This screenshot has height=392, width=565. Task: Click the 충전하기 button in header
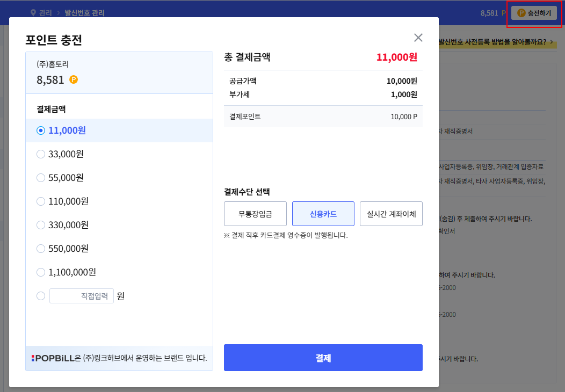pos(534,13)
